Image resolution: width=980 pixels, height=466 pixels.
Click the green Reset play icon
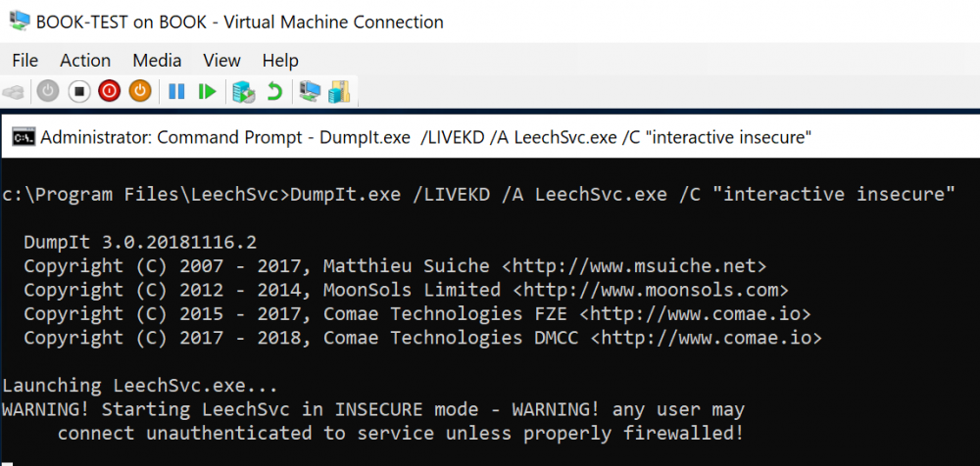206,91
